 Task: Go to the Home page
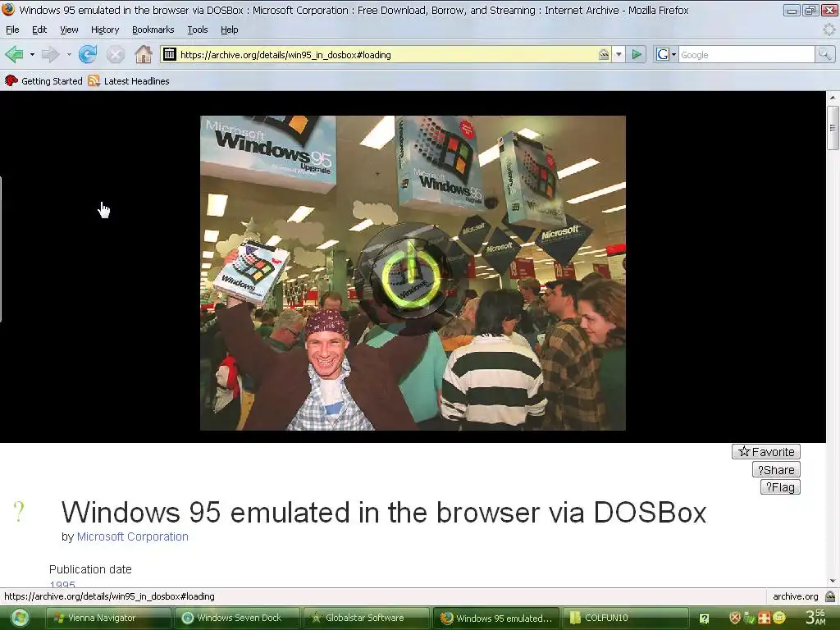coord(143,54)
